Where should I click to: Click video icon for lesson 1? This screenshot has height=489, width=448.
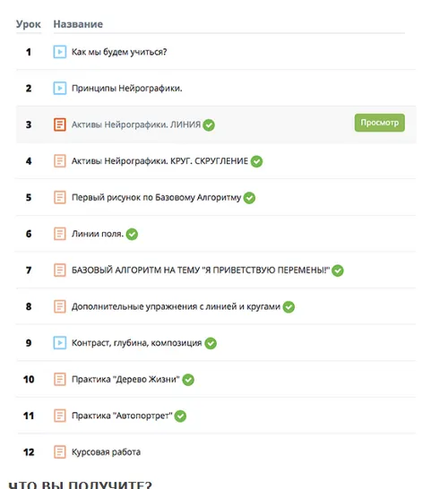[60, 52]
